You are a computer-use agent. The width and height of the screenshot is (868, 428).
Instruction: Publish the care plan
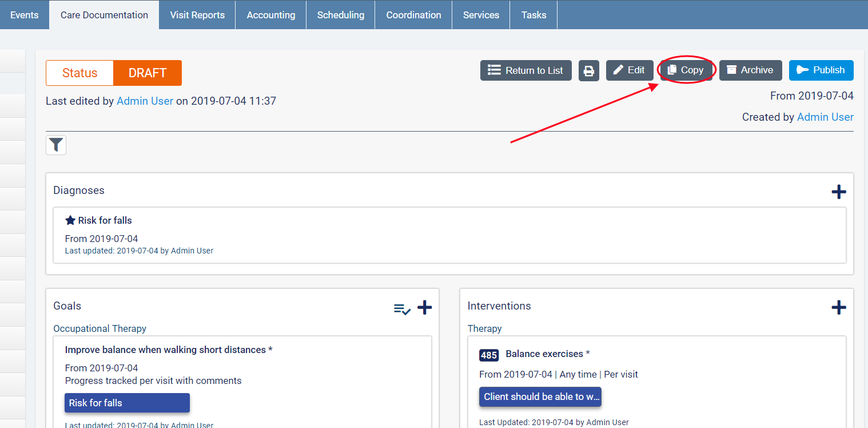(821, 70)
